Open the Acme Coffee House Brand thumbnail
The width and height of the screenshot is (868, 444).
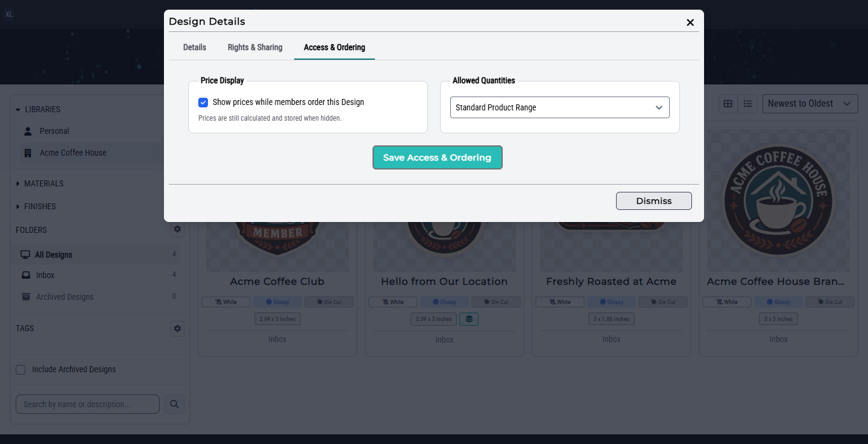[778, 199]
